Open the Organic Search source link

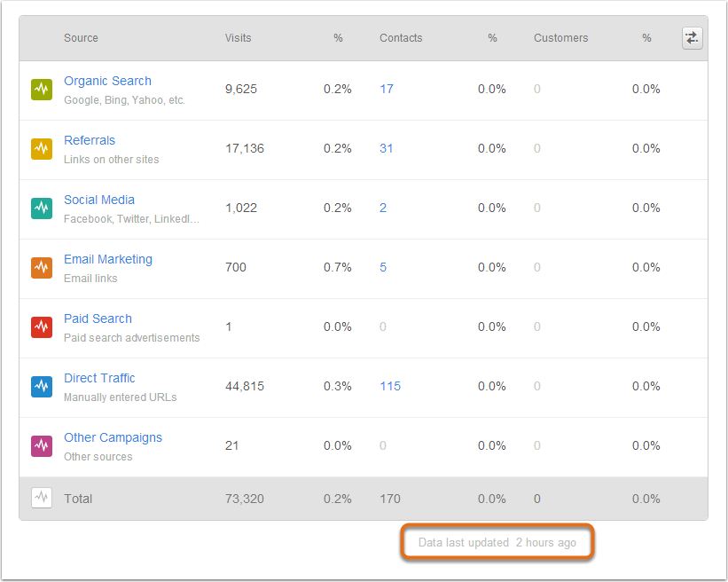click(x=107, y=81)
